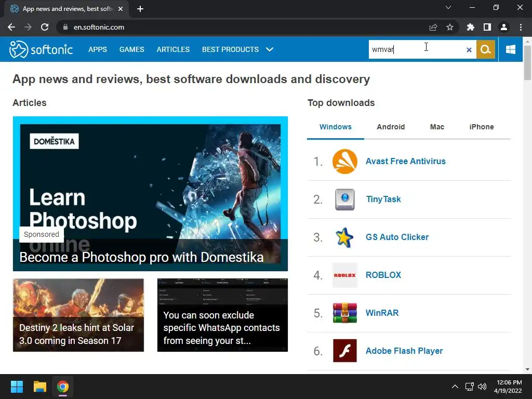
Task: Open File Explorer from the taskbar
Action: tap(39, 387)
